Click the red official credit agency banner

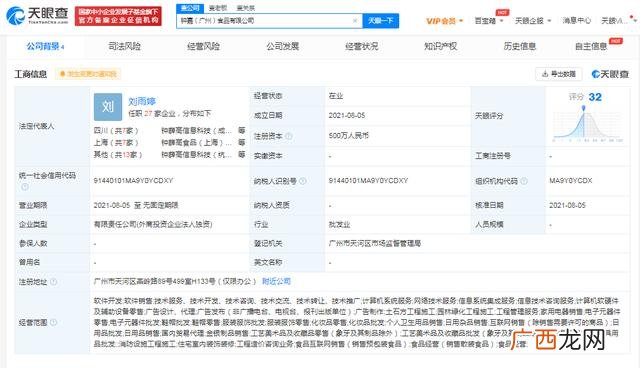pos(118,16)
